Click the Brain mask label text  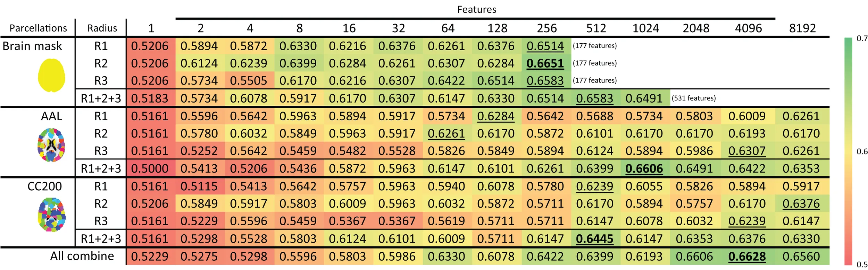tap(32, 46)
